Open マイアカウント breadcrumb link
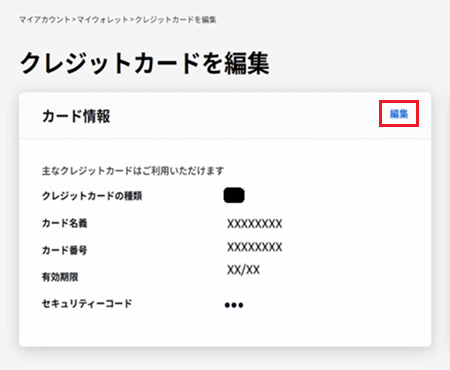Viewport: 450px width, 370px height. tap(45, 20)
